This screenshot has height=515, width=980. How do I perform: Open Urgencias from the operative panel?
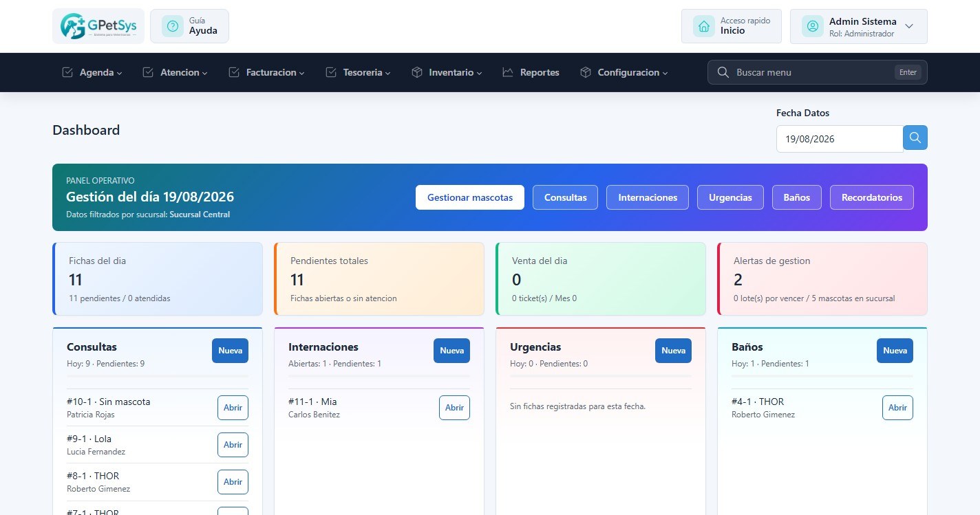click(x=730, y=197)
